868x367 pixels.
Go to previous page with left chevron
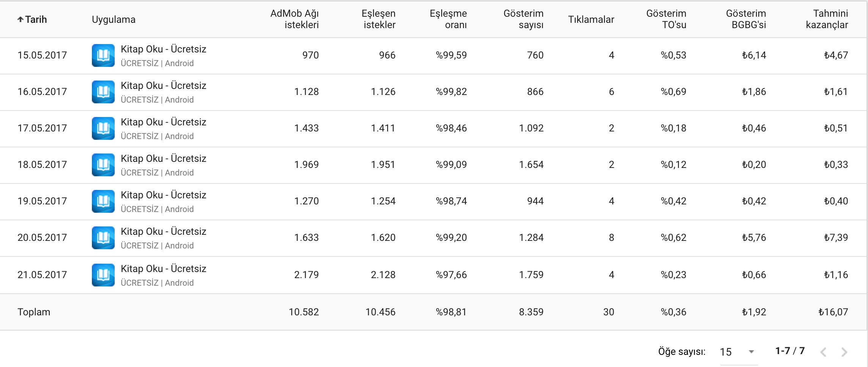pyautogui.click(x=823, y=352)
